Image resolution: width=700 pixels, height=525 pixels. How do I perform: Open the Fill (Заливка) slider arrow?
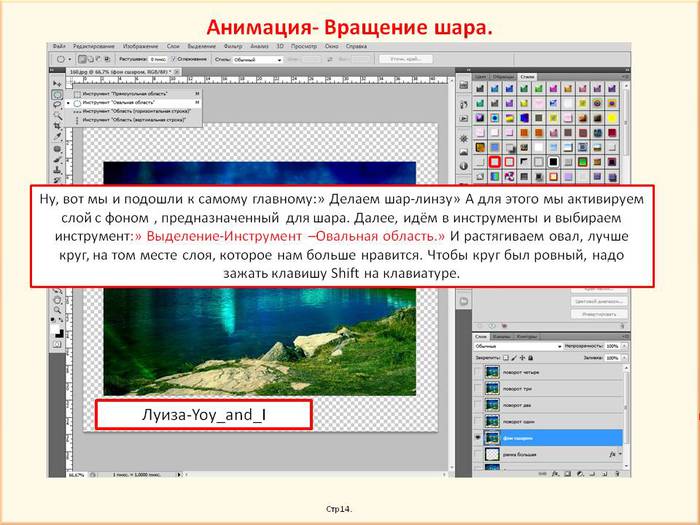point(624,358)
